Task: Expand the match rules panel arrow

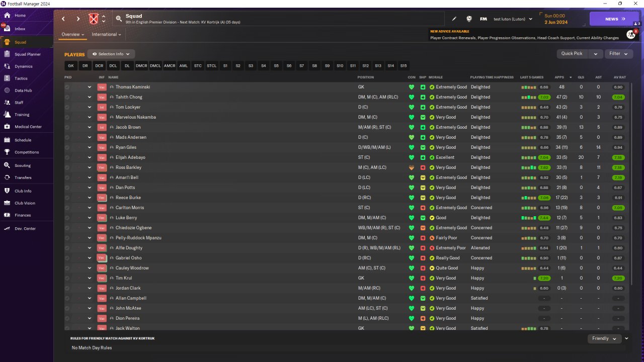Action: 626,338
